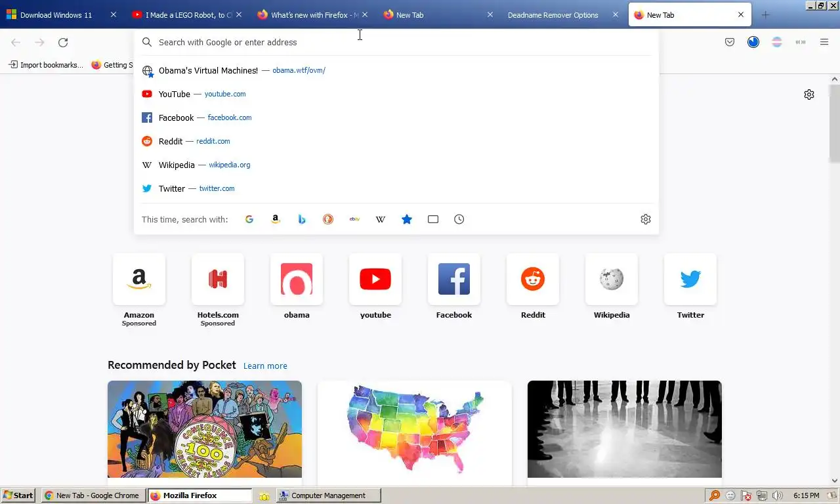Open the security alert flag tray icon

coord(746,495)
